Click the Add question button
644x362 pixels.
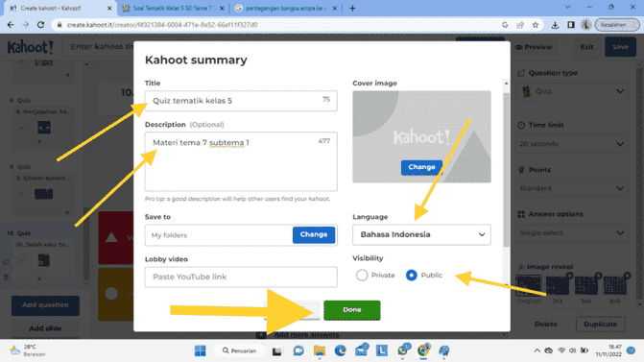coord(45,305)
